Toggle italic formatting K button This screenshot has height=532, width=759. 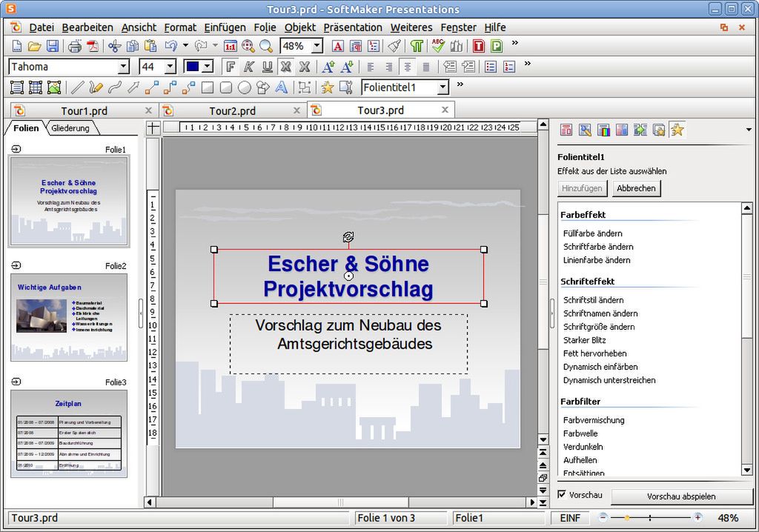[249, 67]
